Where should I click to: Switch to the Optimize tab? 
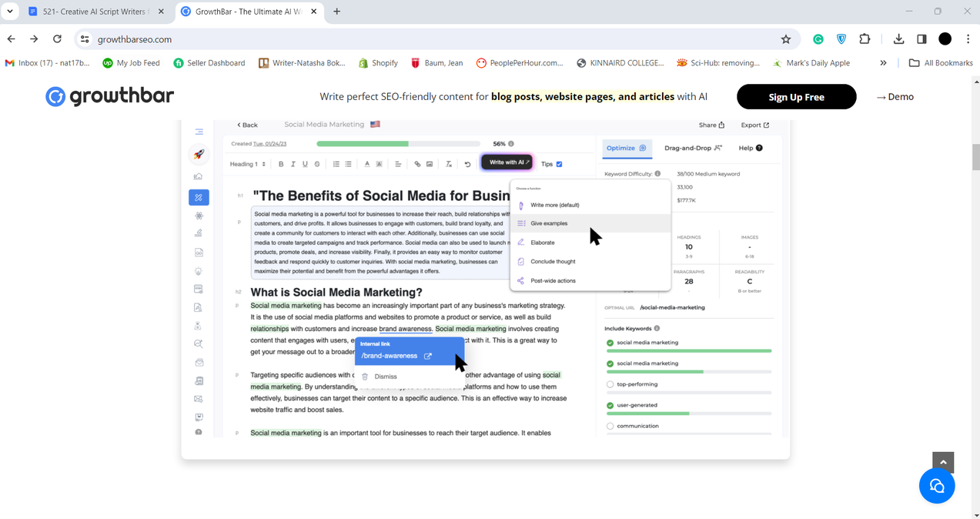coord(627,148)
